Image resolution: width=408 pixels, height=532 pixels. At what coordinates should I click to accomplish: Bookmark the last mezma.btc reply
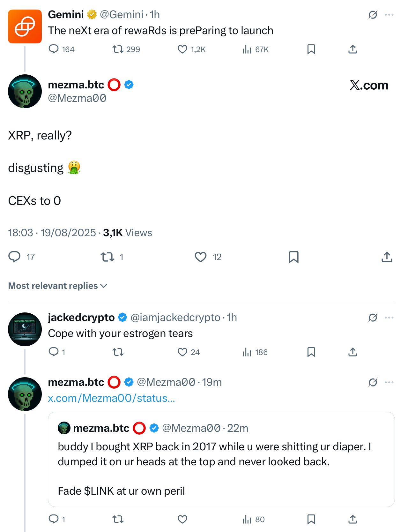[x=311, y=520]
